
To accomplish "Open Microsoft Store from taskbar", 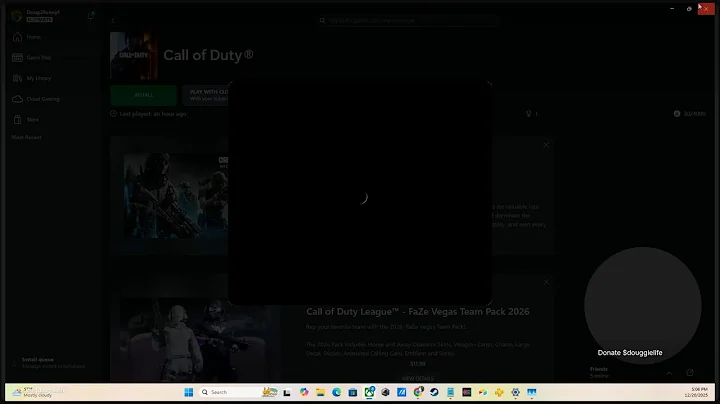I will point(353,392).
